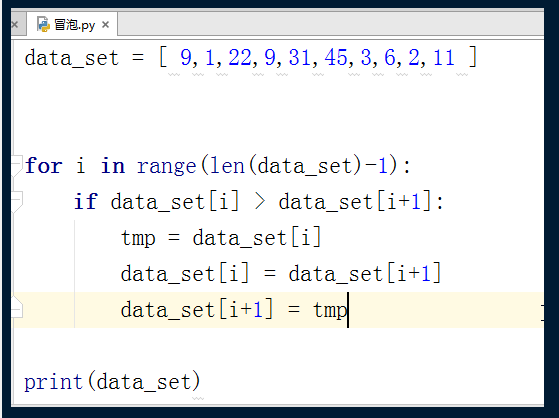559x418 pixels.
Task: Collapse the if block fold marker
Action: [x=16, y=202]
